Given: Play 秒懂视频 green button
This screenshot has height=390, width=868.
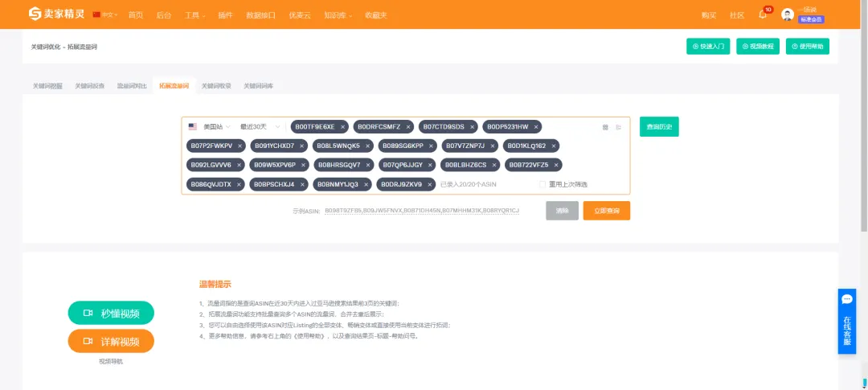Looking at the screenshot, I should point(111,313).
